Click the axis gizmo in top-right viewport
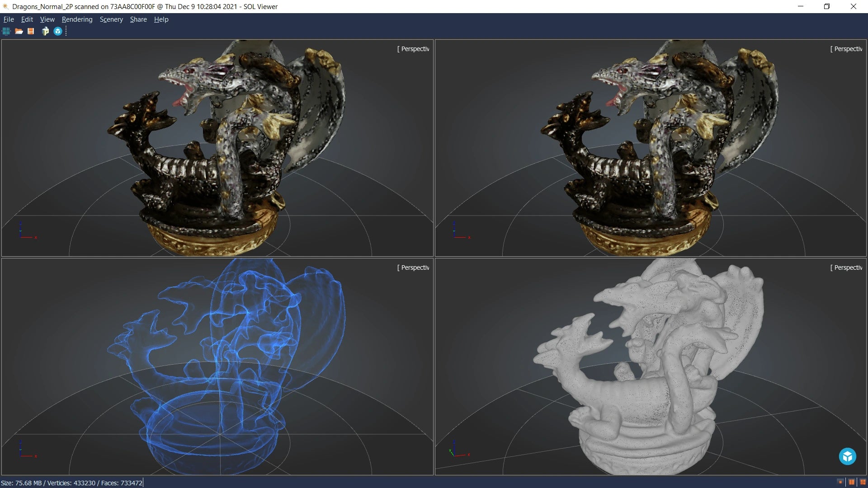The width and height of the screenshot is (868, 488). (461, 230)
